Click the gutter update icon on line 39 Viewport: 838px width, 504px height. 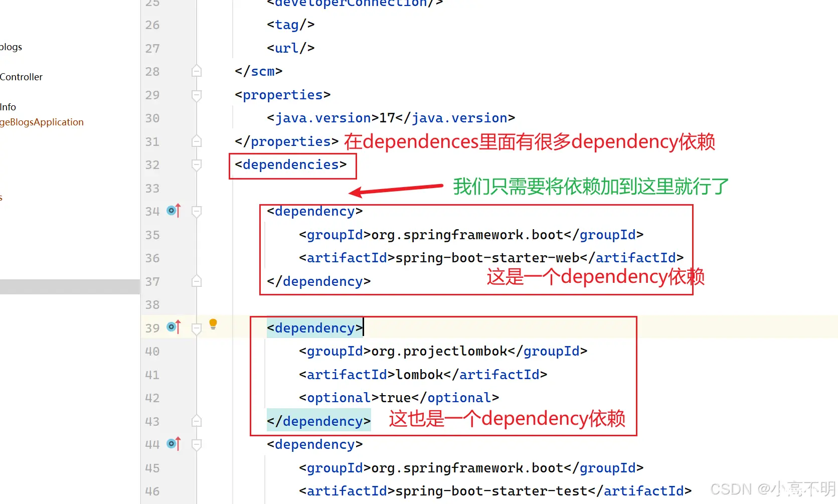(174, 327)
